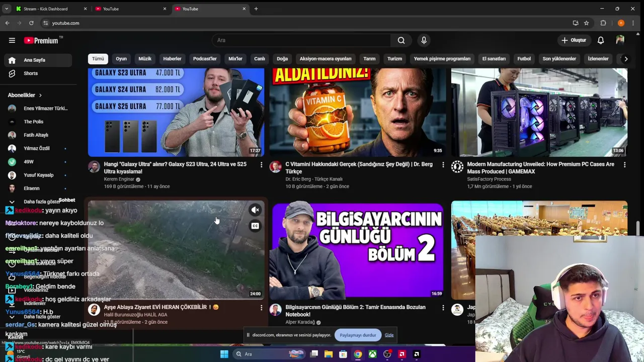Open the PC cases factory thumbnail
Viewport: 644px width, 362px height.
point(539,113)
